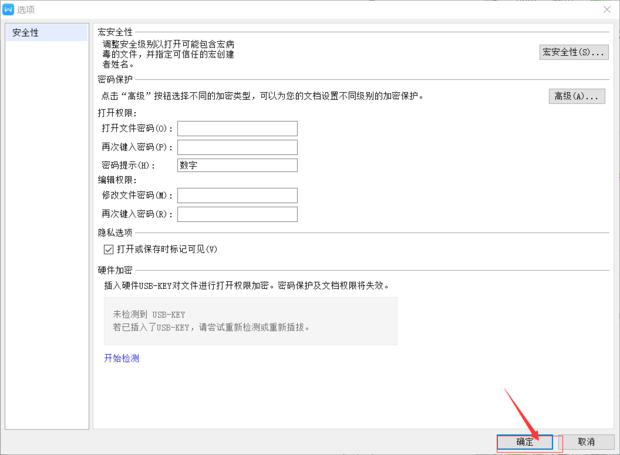Click the 编辑权限: label

117,180
